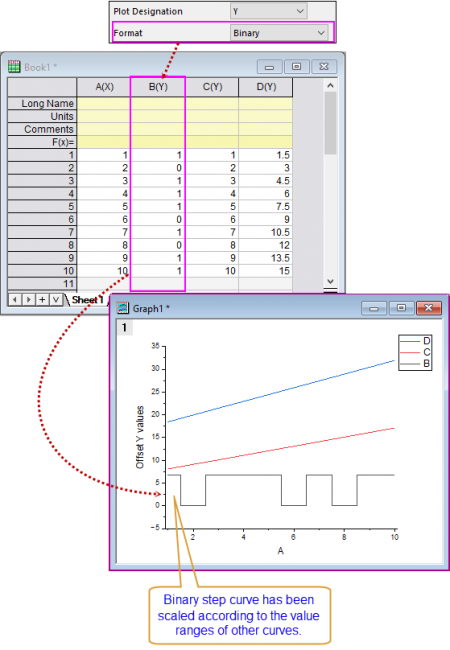Select column header A(X)
Viewport: 450px width, 650px height.
[104, 87]
